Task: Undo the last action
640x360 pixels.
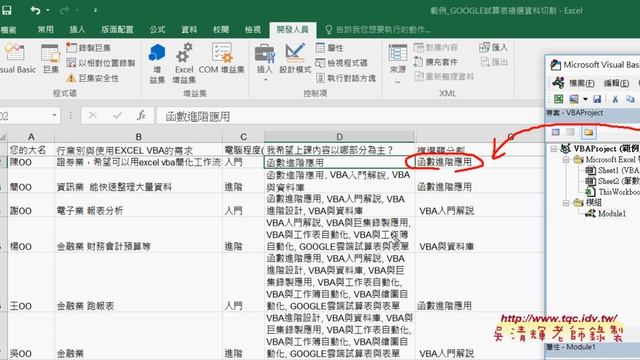Action: click(35, 10)
